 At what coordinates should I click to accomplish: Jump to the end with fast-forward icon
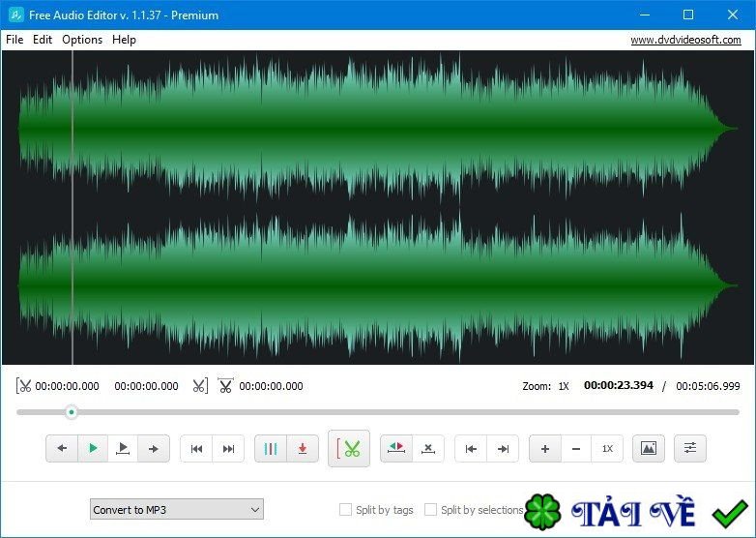click(x=228, y=448)
